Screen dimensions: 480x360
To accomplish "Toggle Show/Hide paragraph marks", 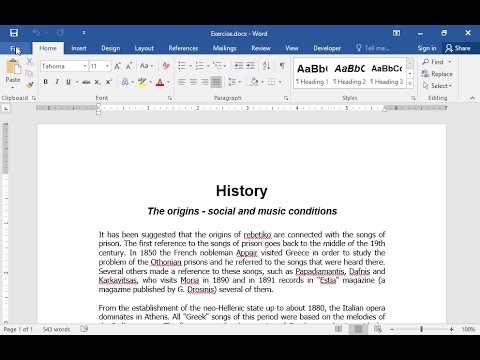I will (282, 66).
